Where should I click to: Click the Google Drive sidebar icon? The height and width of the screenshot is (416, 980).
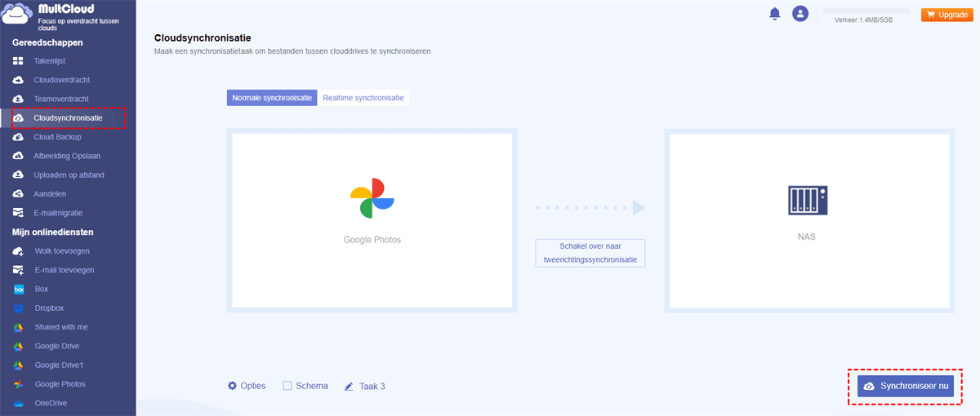(x=19, y=346)
